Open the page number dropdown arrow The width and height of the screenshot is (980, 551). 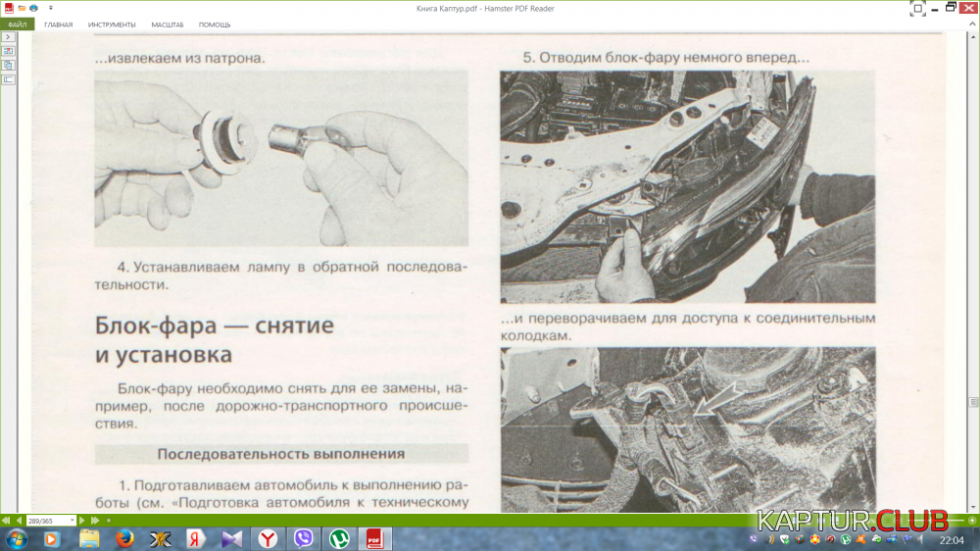coord(73,521)
